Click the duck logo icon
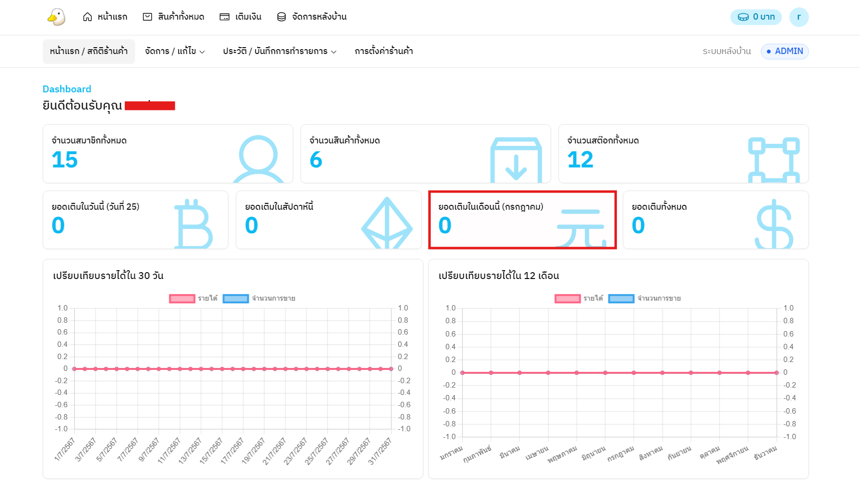 56,17
